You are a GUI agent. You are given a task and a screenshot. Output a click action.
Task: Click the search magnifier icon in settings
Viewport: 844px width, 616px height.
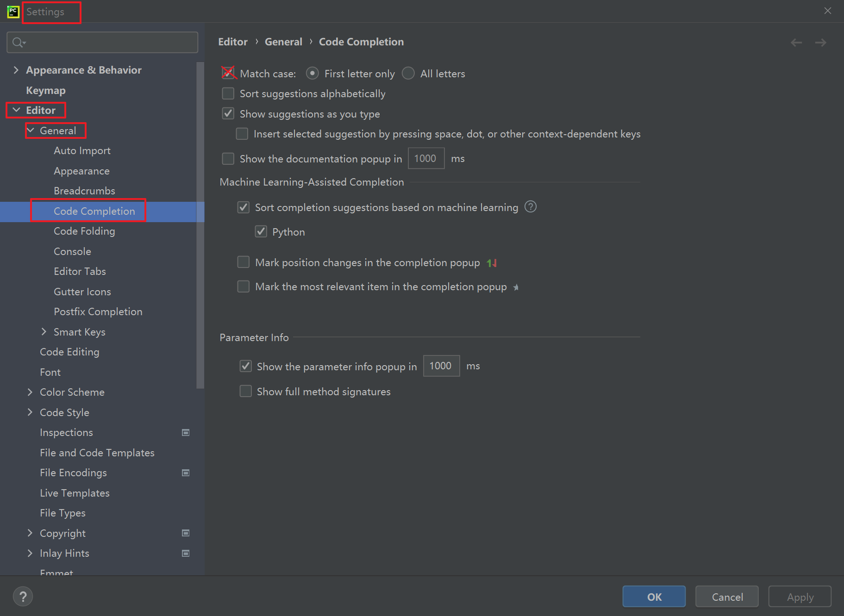click(18, 43)
